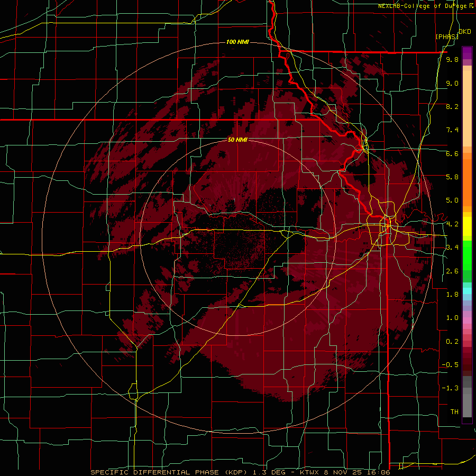Viewport: 476px width, 476px height.
Task: Select the 0.2 value on the color scale
Action: (x=452, y=342)
